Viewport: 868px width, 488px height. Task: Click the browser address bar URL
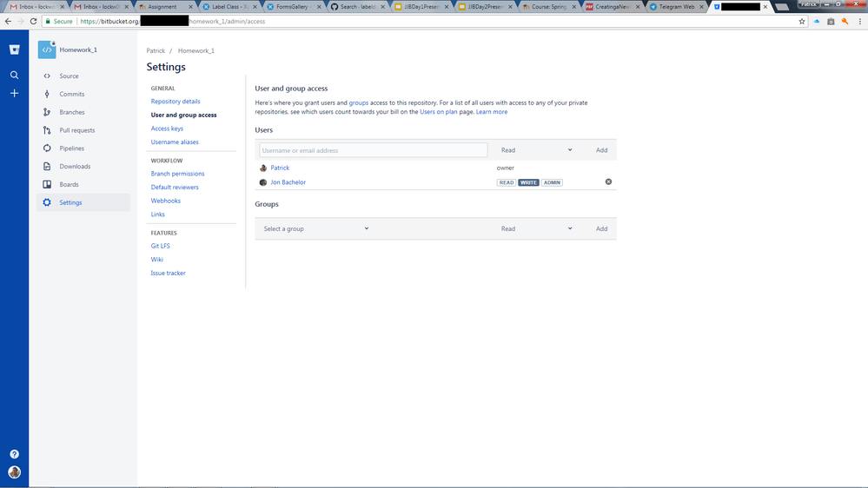421,21
